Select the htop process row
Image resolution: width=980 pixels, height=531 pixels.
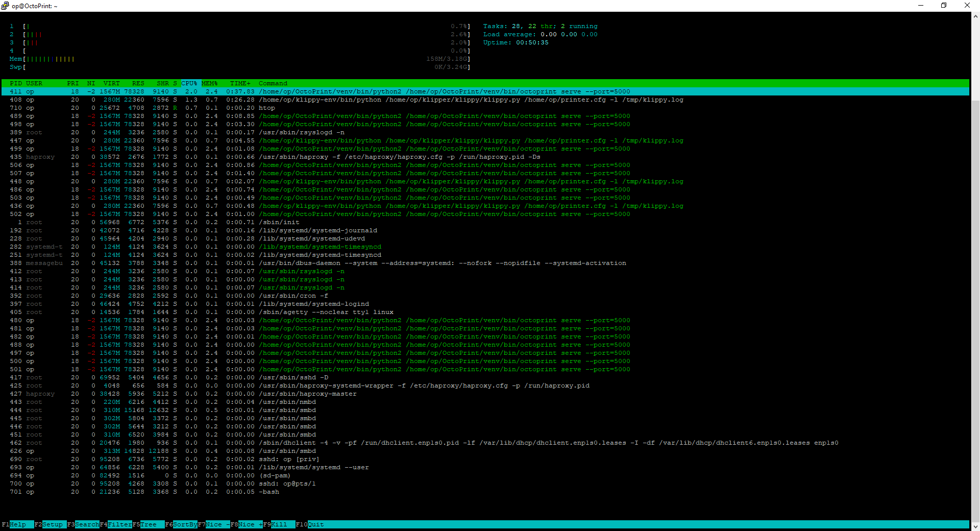point(485,108)
